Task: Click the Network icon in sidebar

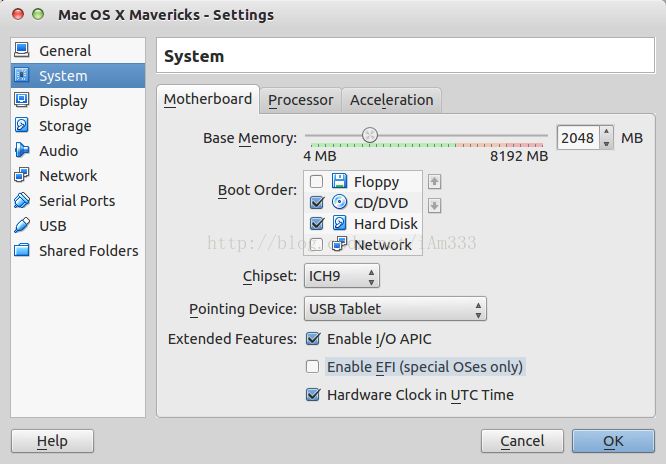Action: (x=22, y=175)
